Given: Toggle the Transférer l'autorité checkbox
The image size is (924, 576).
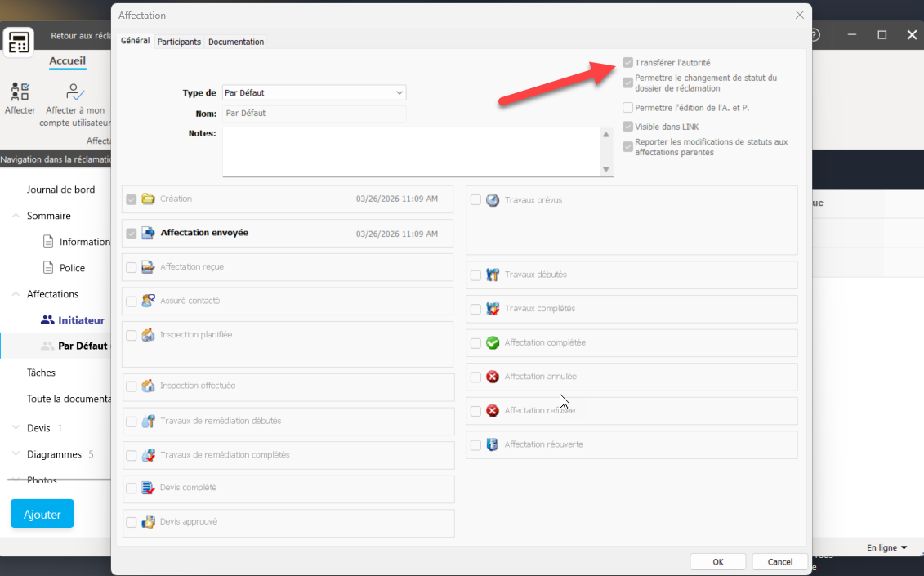Looking at the screenshot, I should click(627, 62).
